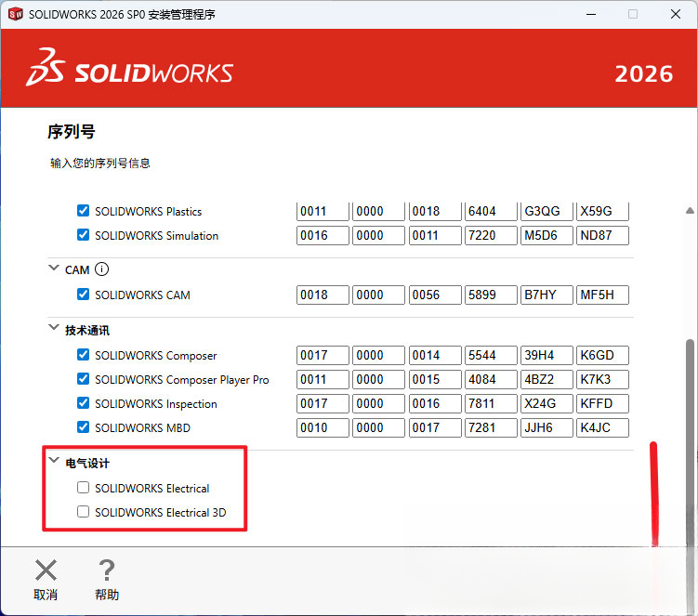Collapse the 电气设计 section chevron

tap(54, 460)
